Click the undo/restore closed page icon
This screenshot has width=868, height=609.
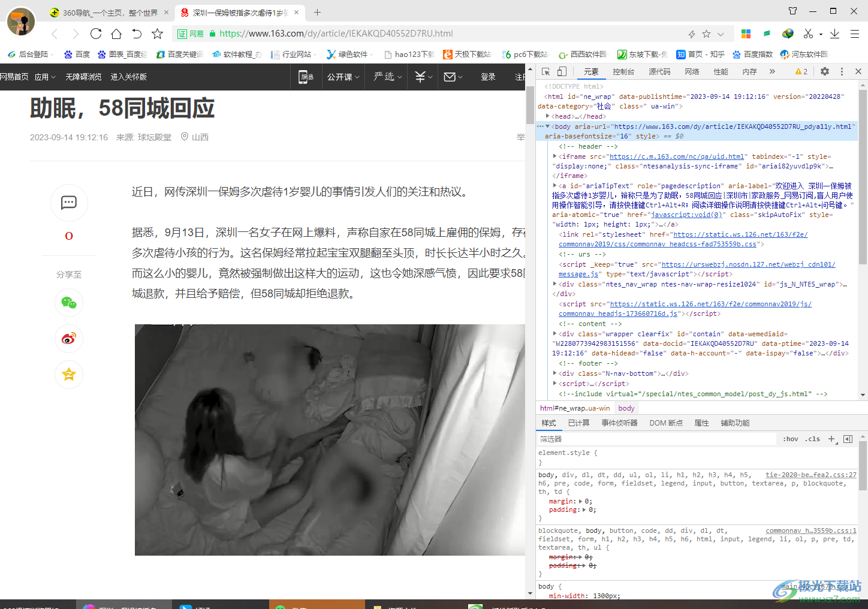coord(137,34)
